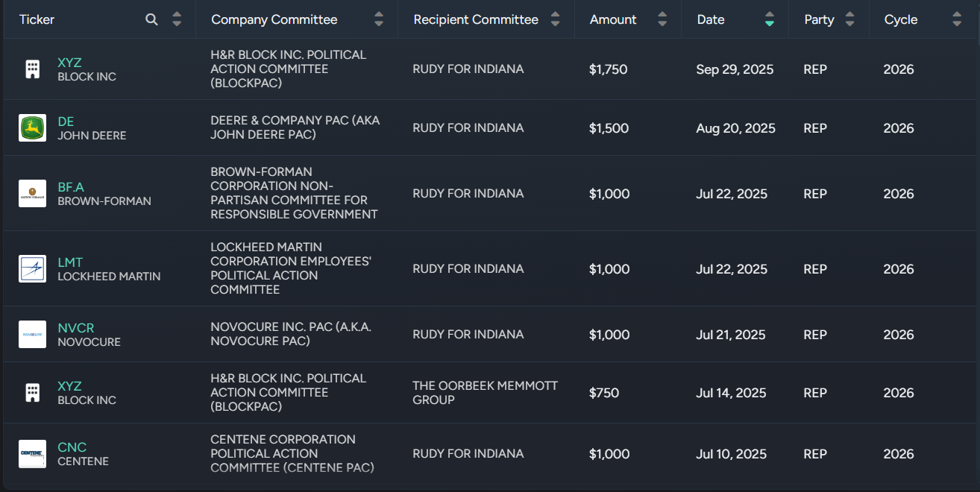Sort by Company Committee column
Screen dimensions: 980x492
tap(379, 20)
